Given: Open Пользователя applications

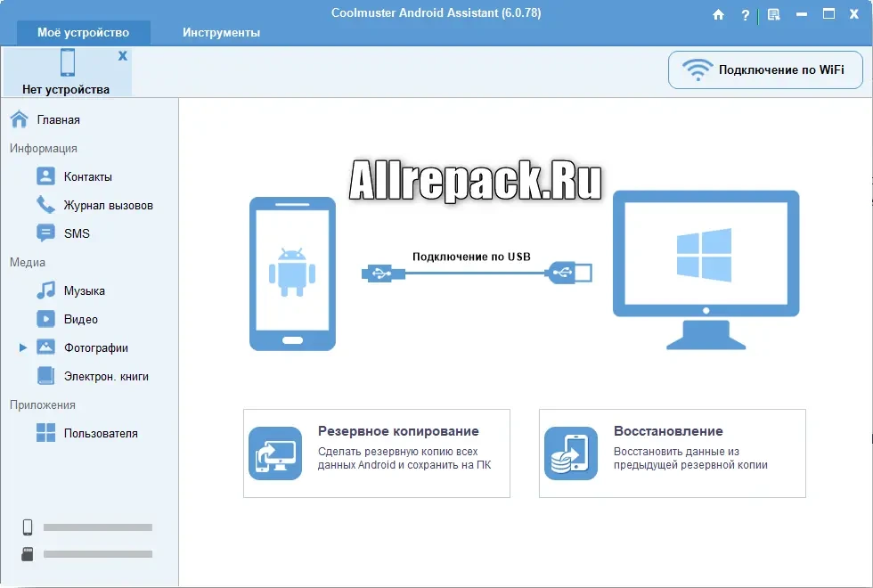Looking at the screenshot, I should point(101,433).
